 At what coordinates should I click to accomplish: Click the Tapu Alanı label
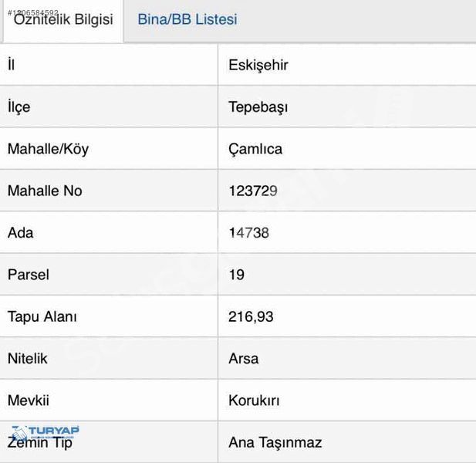42,316
